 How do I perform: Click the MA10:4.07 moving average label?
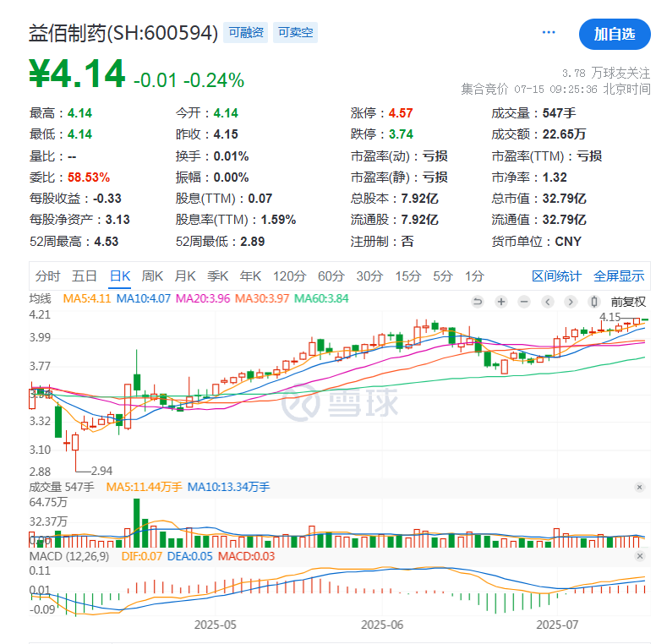pyautogui.click(x=143, y=298)
